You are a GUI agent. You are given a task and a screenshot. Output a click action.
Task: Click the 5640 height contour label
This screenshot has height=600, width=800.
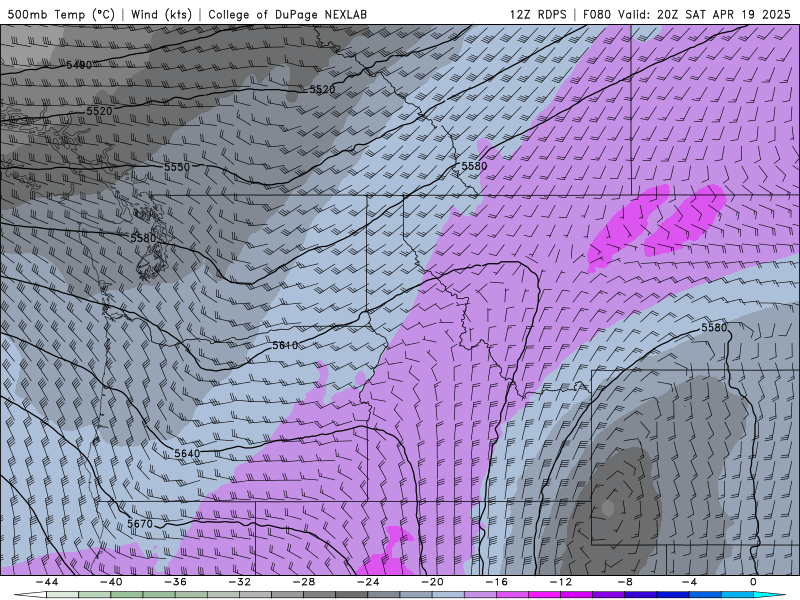pos(187,453)
